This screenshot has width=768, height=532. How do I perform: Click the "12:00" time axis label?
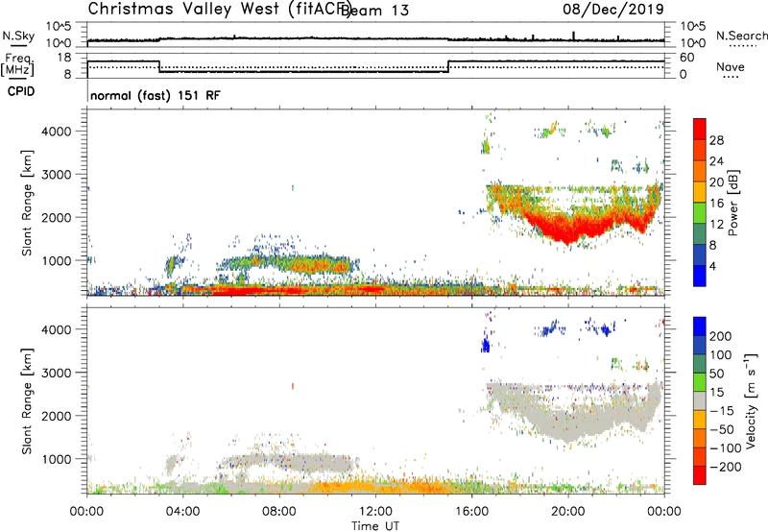point(375,512)
